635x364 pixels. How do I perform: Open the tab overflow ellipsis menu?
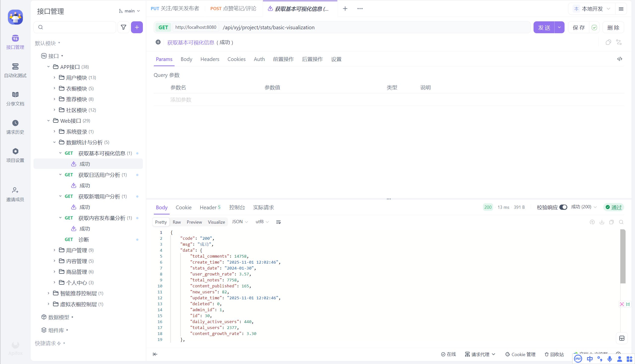[360, 8]
